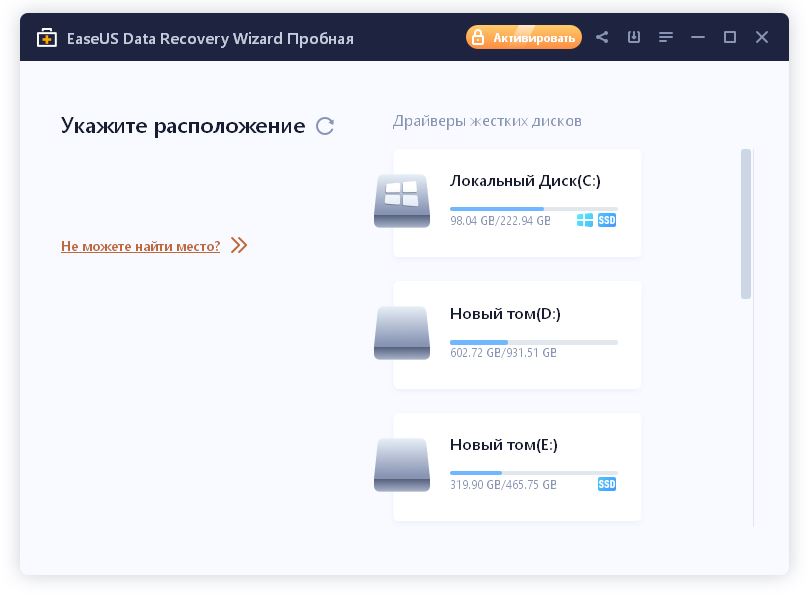Click the 602.72 GB/931.51 GB text
Screen dimensions: 811x607
pyautogui.click(x=503, y=353)
